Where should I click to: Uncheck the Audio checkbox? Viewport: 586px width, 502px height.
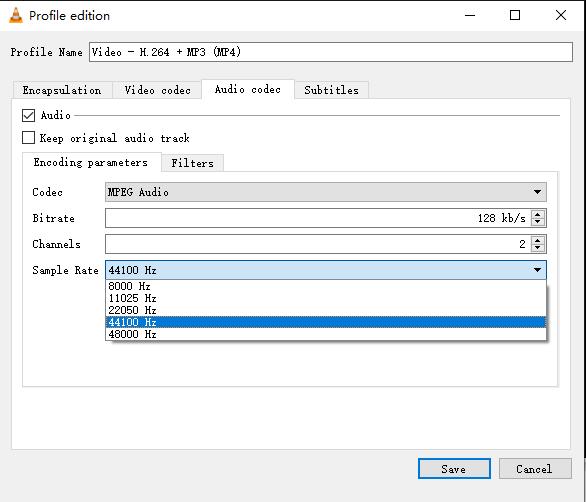pos(28,116)
